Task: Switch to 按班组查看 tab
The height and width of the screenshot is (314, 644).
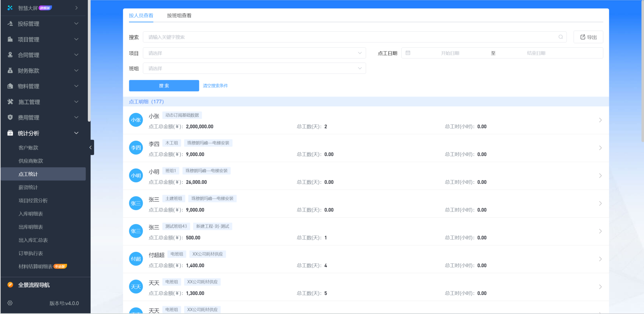Action: [x=179, y=16]
